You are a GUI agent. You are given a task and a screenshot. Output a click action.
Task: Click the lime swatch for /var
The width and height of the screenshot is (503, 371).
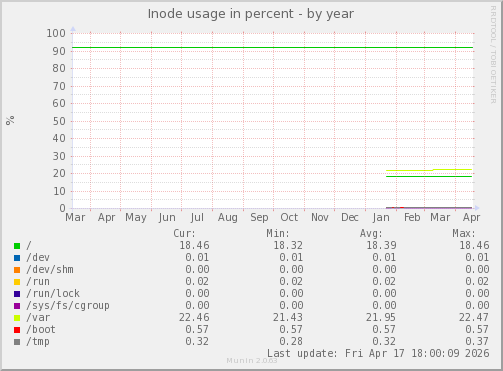pos(17,318)
